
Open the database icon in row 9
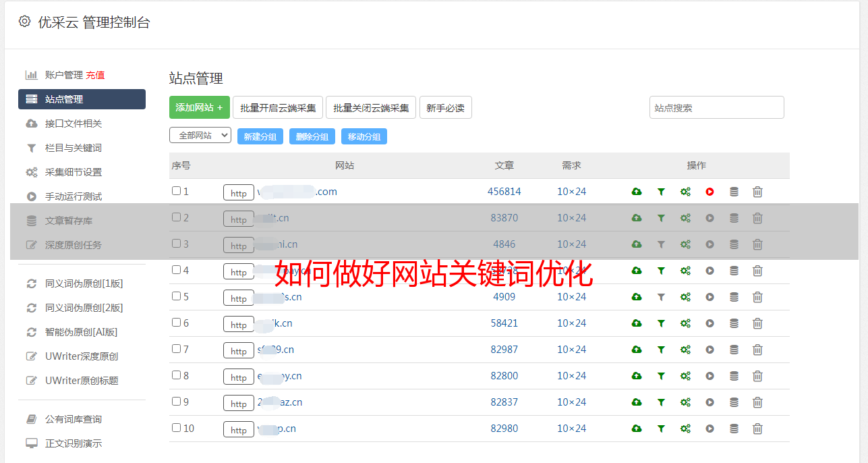coord(734,402)
